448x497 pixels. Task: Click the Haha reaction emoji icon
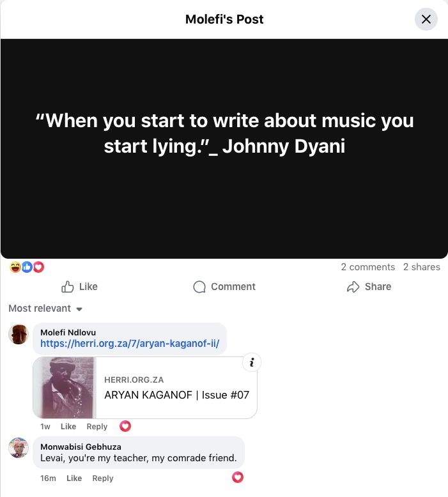point(15,267)
